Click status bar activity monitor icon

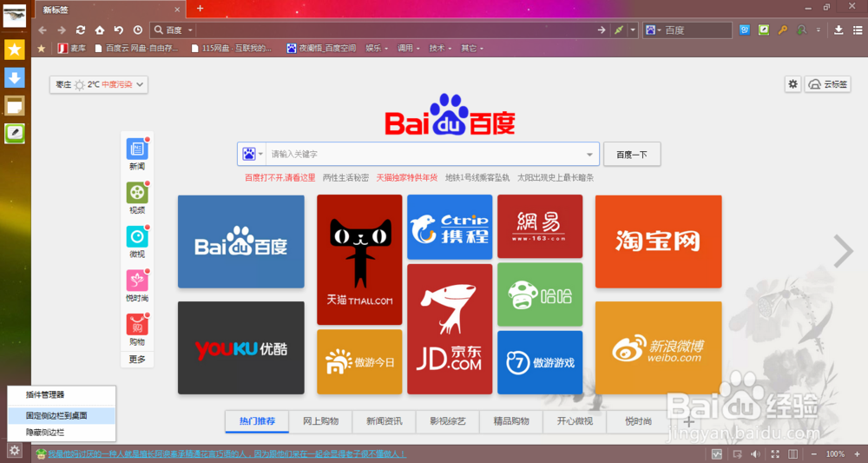tap(717, 454)
